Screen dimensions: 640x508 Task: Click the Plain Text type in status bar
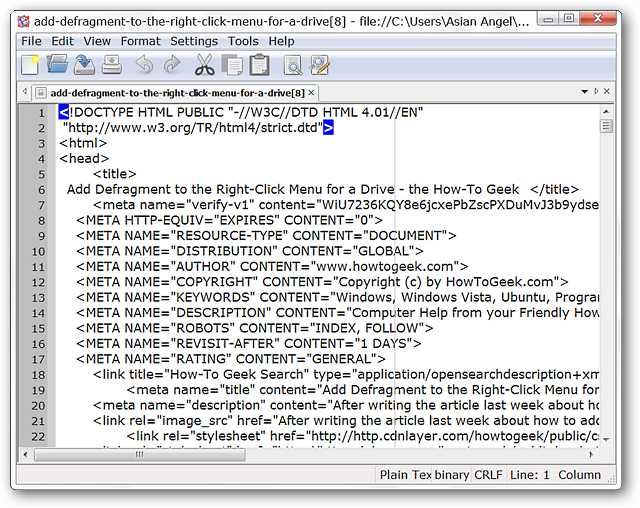(x=405, y=475)
